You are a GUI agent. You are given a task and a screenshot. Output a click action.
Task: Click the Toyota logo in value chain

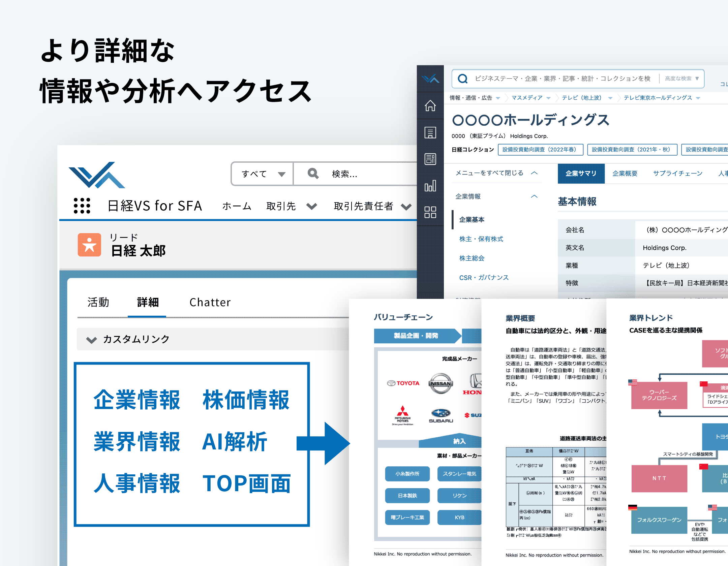[x=403, y=383]
